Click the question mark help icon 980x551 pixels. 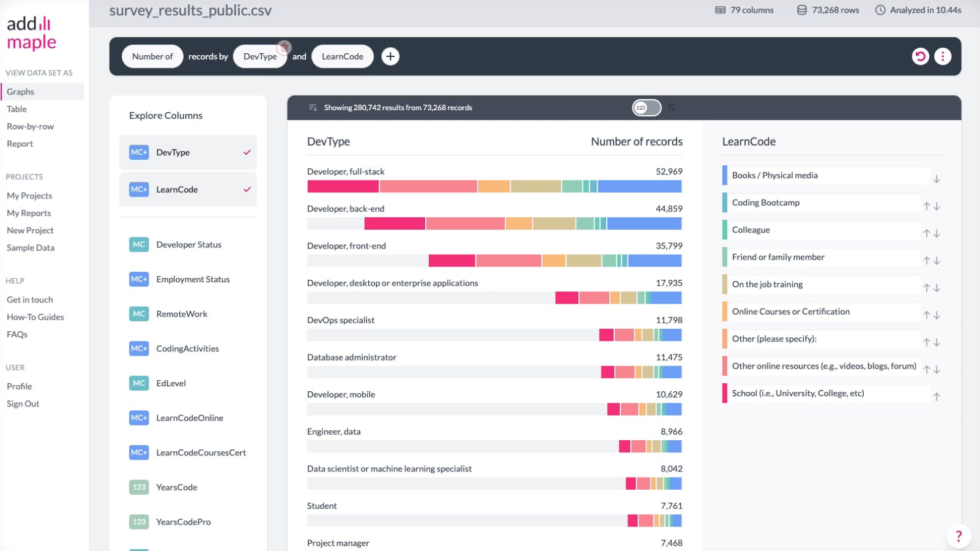point(958,536)
